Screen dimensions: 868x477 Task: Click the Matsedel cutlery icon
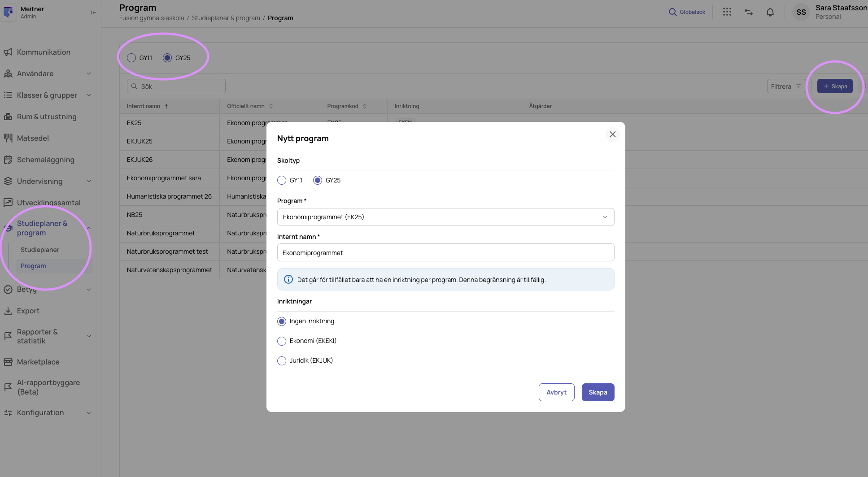8,138
